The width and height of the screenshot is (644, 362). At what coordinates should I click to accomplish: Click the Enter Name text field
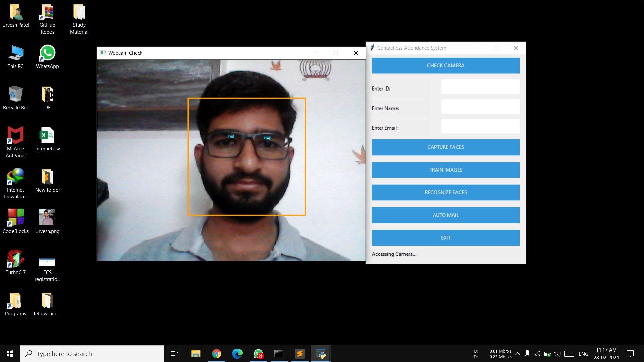pyautogui.click(x=480, y=107)
